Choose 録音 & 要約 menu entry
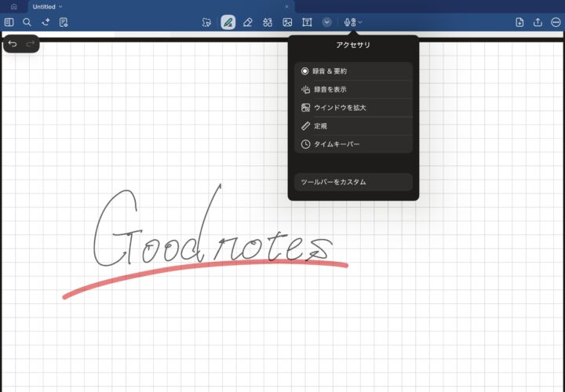Viewport: 565px width, 392px height. [353, 71]
